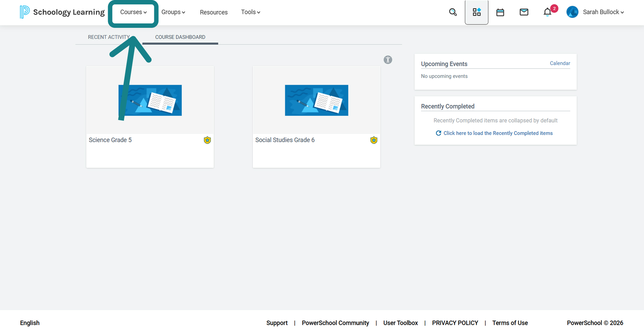This screenshot has width=644, height=334.
Task: Open the calendar icon in header
Action: pos(500,12)
